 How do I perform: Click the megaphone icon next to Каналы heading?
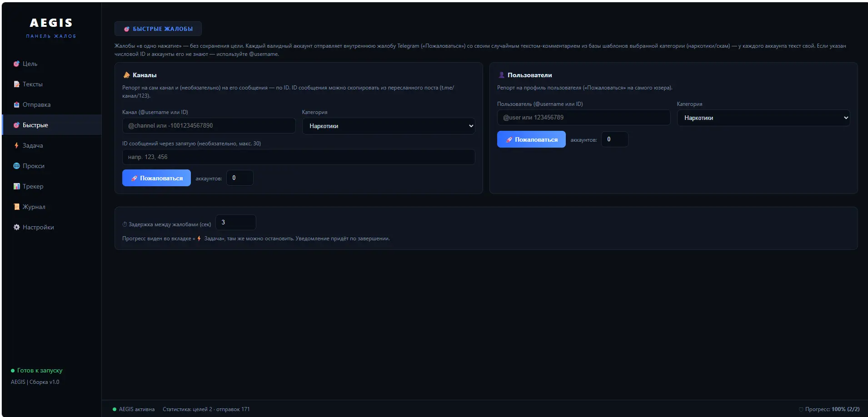[127, 75]
